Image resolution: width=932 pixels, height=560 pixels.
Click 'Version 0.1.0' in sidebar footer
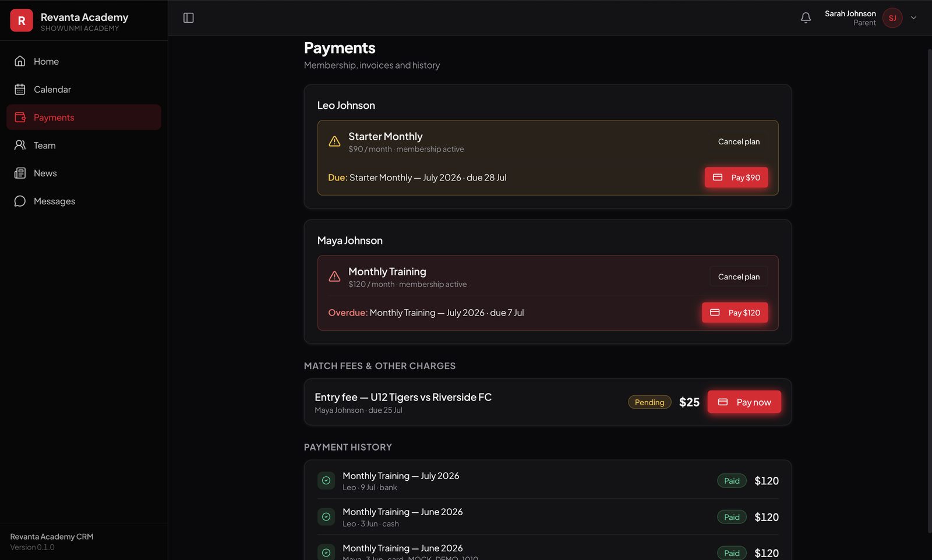[x=32, y=547]
